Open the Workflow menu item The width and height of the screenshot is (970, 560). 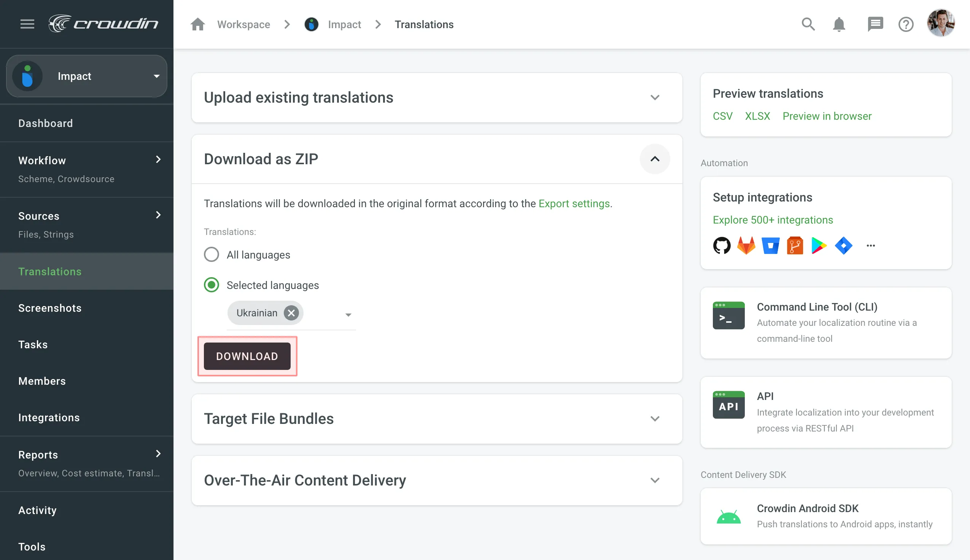point(87,160)
